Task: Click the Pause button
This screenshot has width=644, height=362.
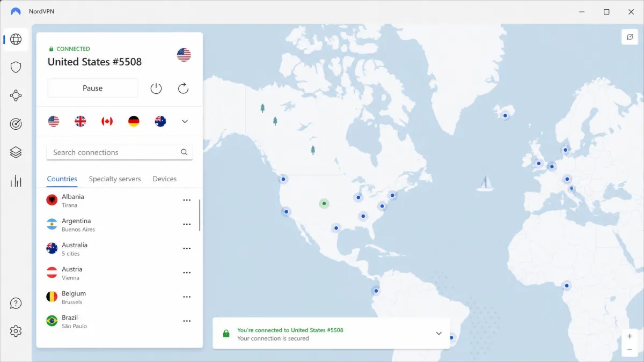Action: coord(93,88)
